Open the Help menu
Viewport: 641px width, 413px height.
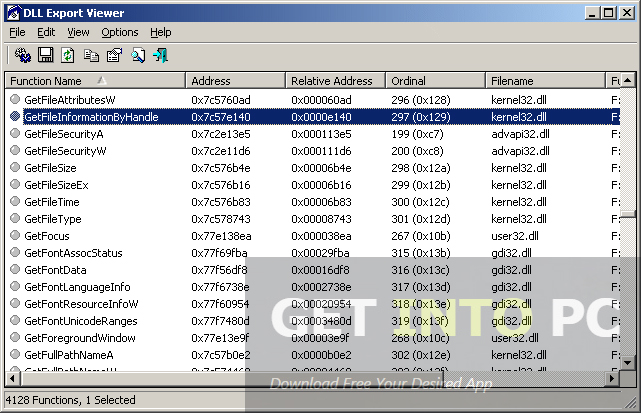pos(161,32)
